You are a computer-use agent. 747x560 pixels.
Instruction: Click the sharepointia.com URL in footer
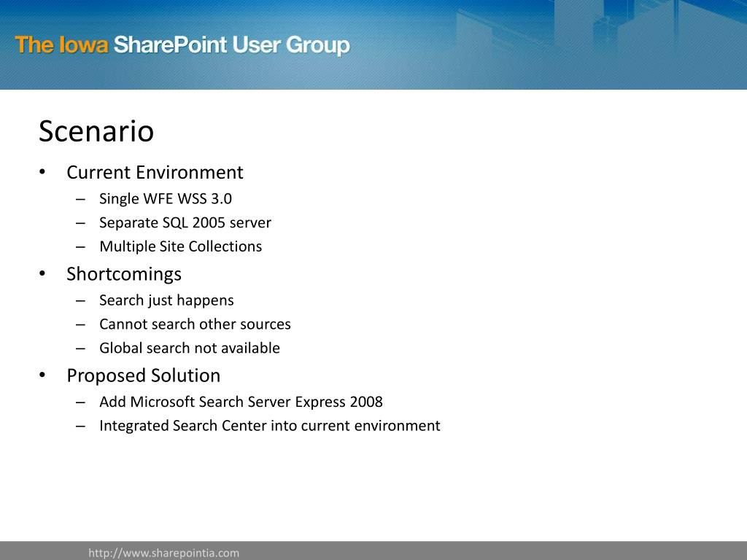click(164, 553)
